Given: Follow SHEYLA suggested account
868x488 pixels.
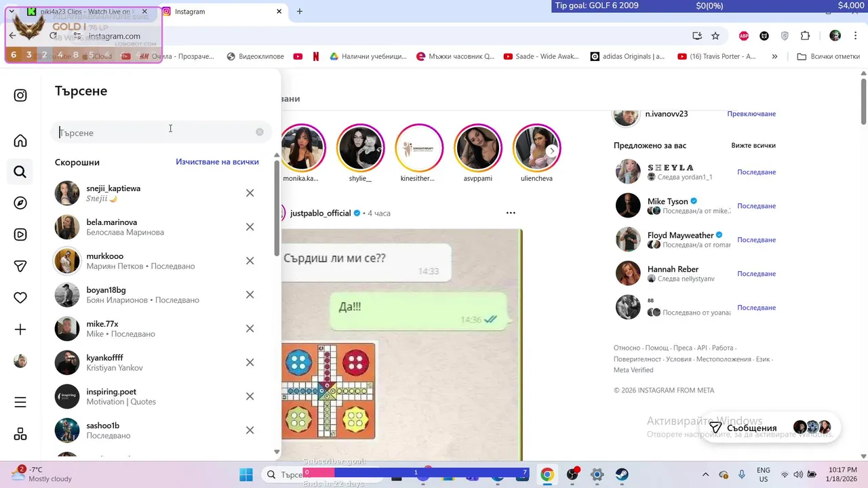Looking at the screenshot, I should pos(756,172).
